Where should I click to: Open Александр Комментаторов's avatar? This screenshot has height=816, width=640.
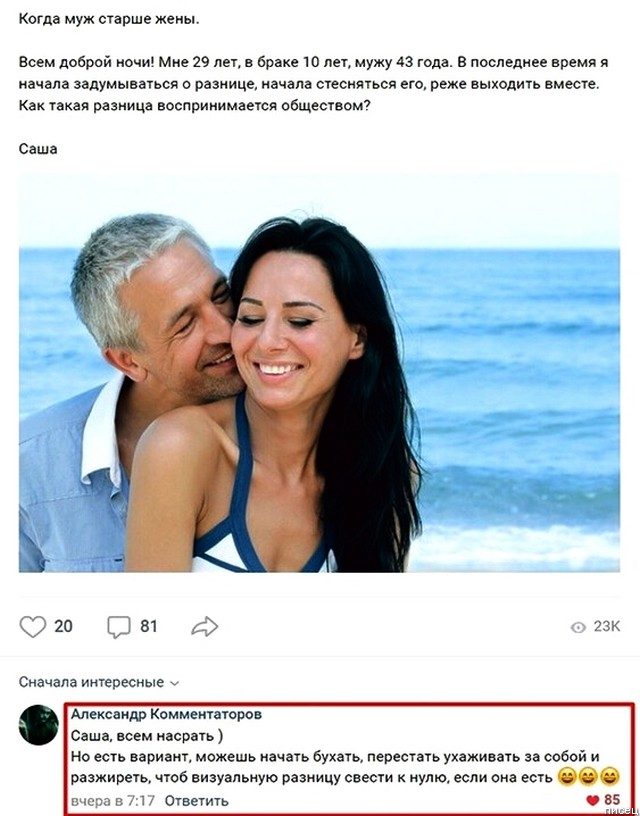pyautogui.click(x=39, y=725)
